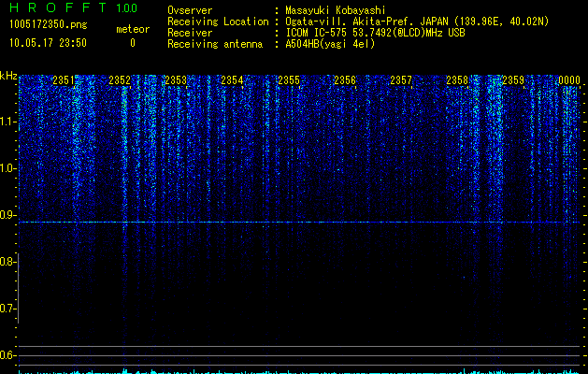
Task: Click the meteor count value 0
Action: [133, 43]
